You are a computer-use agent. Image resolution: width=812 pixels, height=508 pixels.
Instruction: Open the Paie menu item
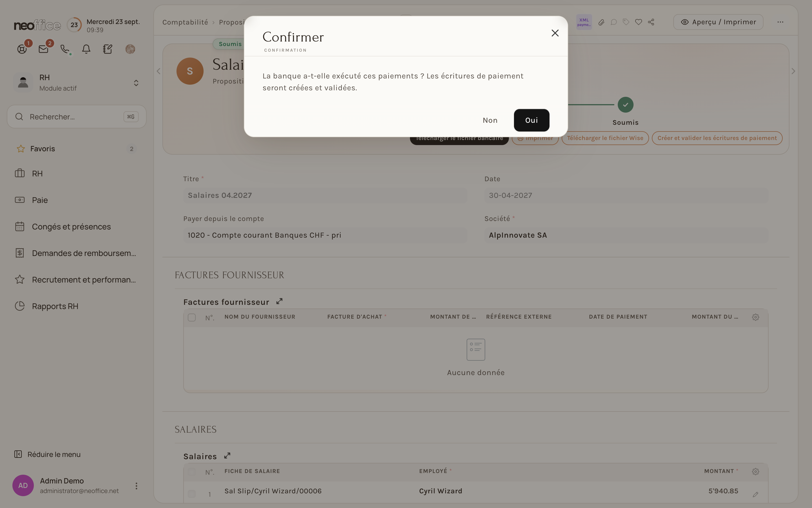(76, 200)
